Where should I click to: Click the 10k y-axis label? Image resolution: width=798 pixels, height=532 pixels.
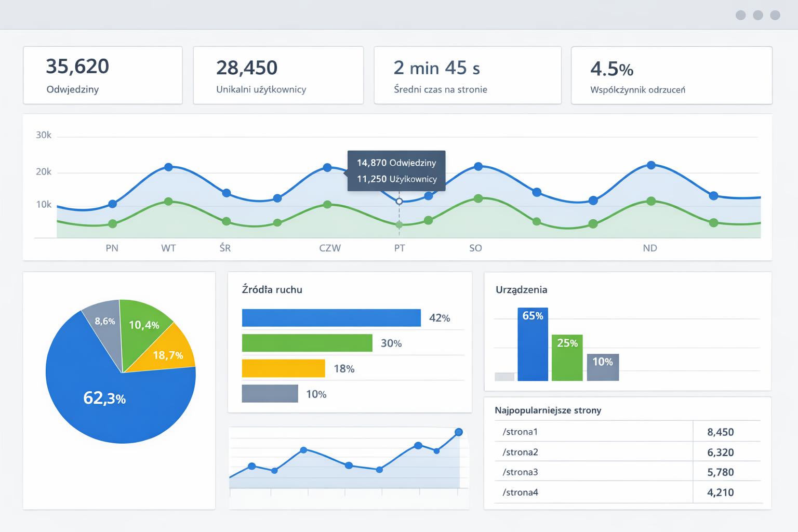point(44,204)
